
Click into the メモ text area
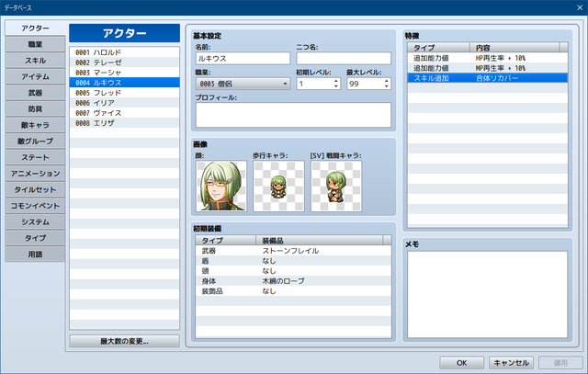[488, 294]
